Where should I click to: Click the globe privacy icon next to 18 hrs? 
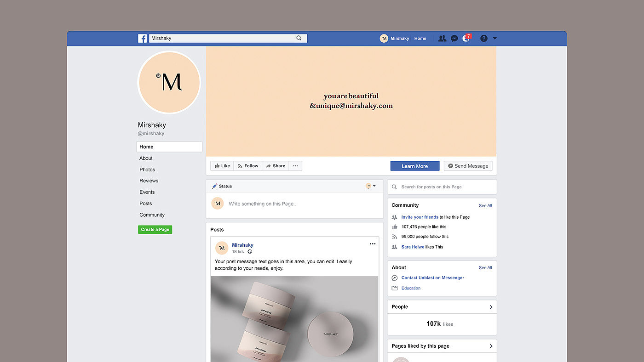click(250, 252)
